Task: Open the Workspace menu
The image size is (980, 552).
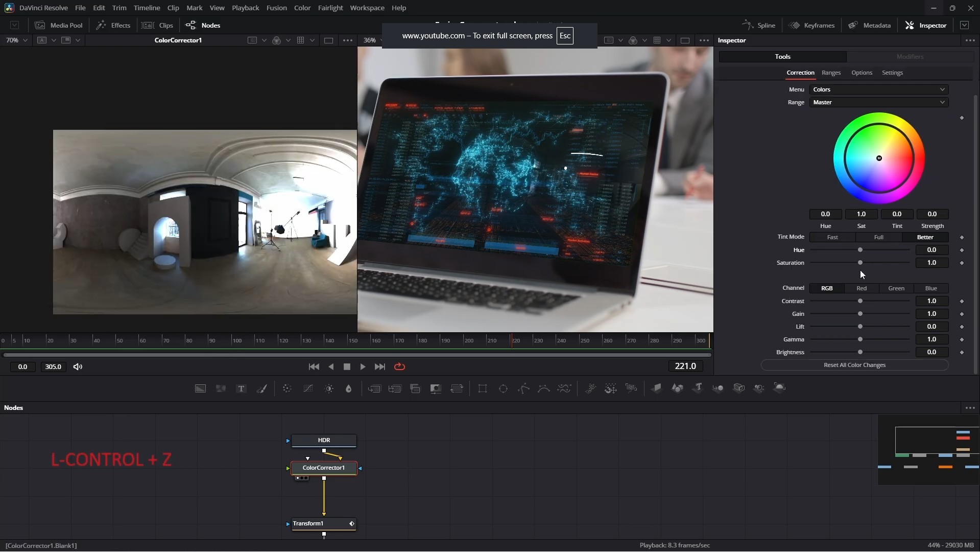Action: [367, 8]
